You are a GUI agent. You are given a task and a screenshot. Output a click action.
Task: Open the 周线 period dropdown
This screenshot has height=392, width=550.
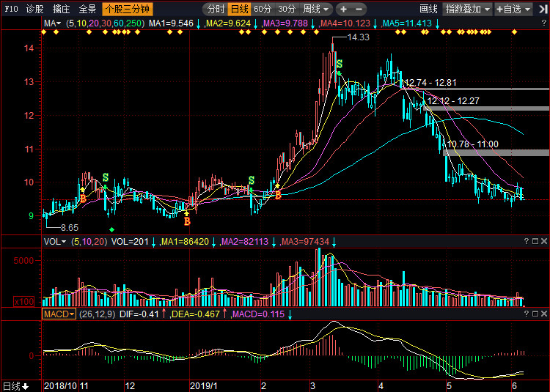tap(316, 10)
